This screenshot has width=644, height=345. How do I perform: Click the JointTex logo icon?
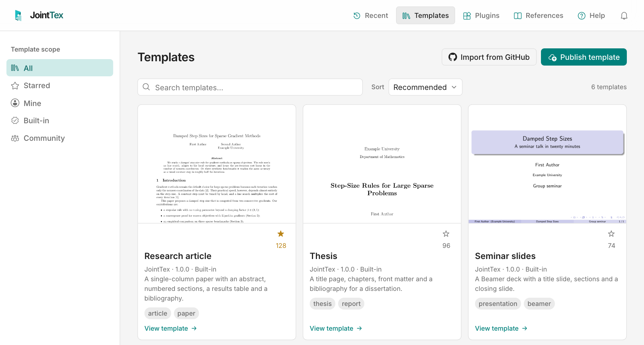coord(18,15)
